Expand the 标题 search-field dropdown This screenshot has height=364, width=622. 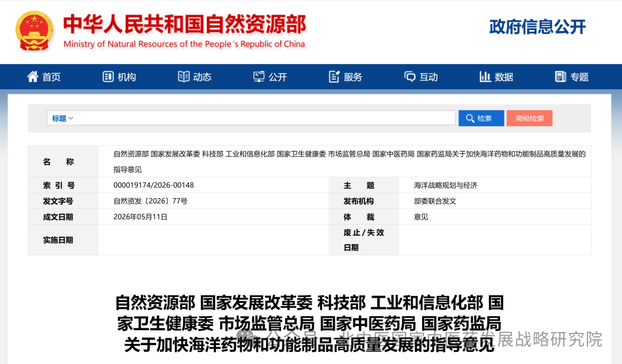[62, 118]
